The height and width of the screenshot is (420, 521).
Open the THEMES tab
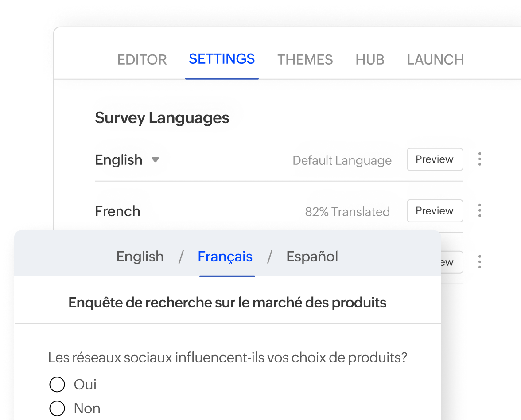305,59
